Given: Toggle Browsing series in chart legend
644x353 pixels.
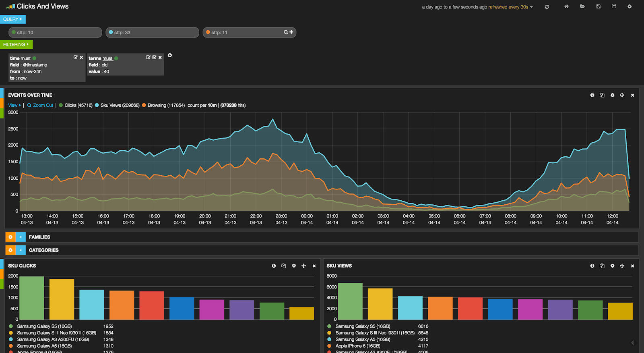Looking at the screenshot, I should click(163, 105).
